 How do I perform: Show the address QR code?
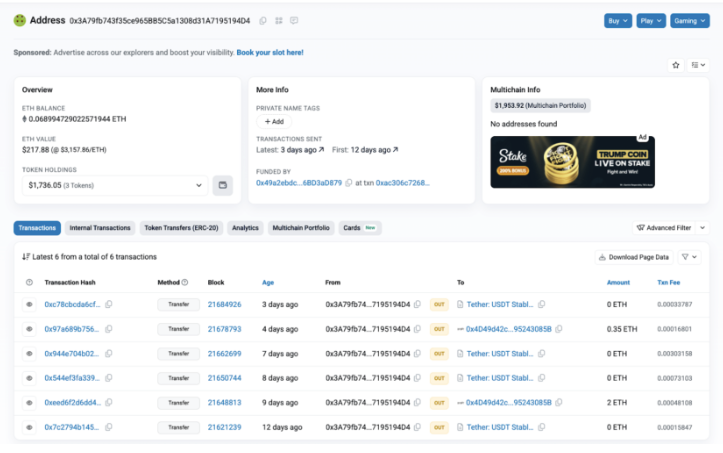[x=279, y=21]
